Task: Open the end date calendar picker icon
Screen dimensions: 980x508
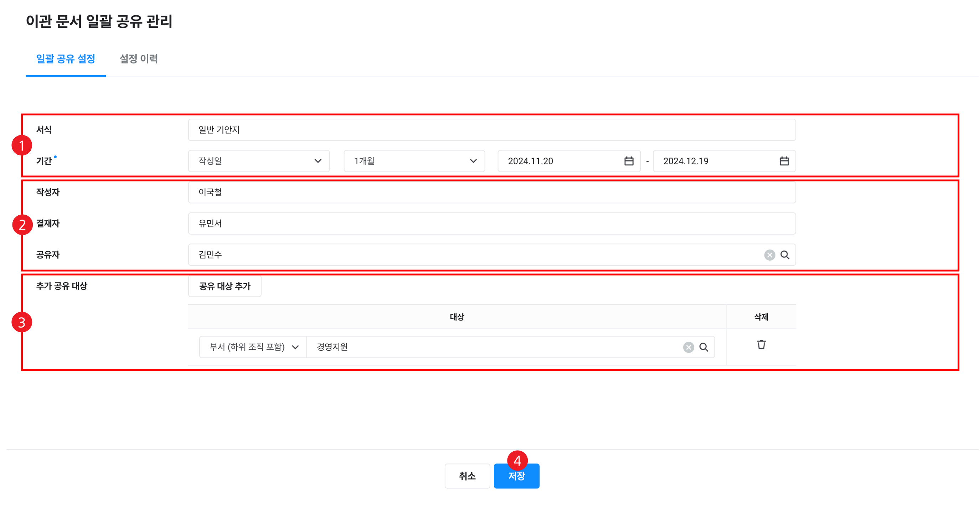Action: pyautogui.click(x=784, y=161)
